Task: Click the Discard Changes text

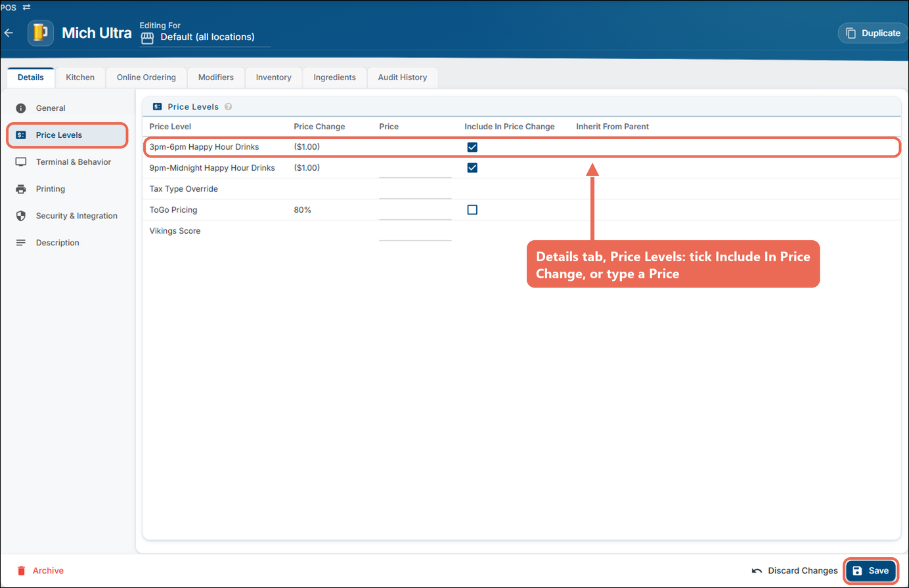Action: pyautogui.click(x=803, y=571)
